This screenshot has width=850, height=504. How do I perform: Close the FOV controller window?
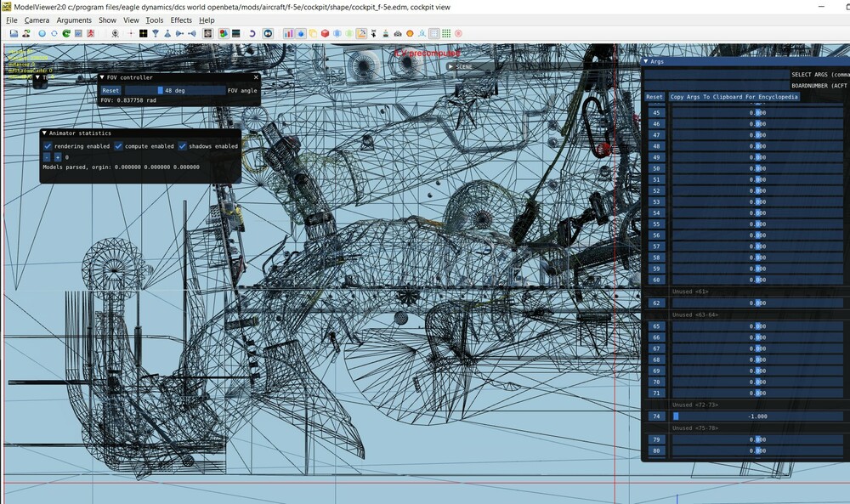point(256,77)
